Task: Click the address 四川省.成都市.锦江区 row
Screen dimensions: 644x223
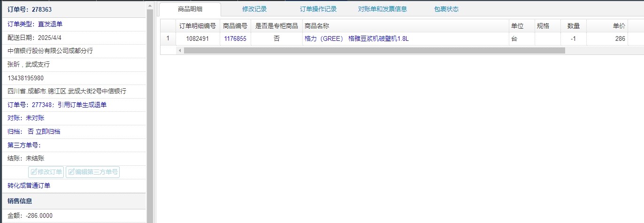Action: 74,91
